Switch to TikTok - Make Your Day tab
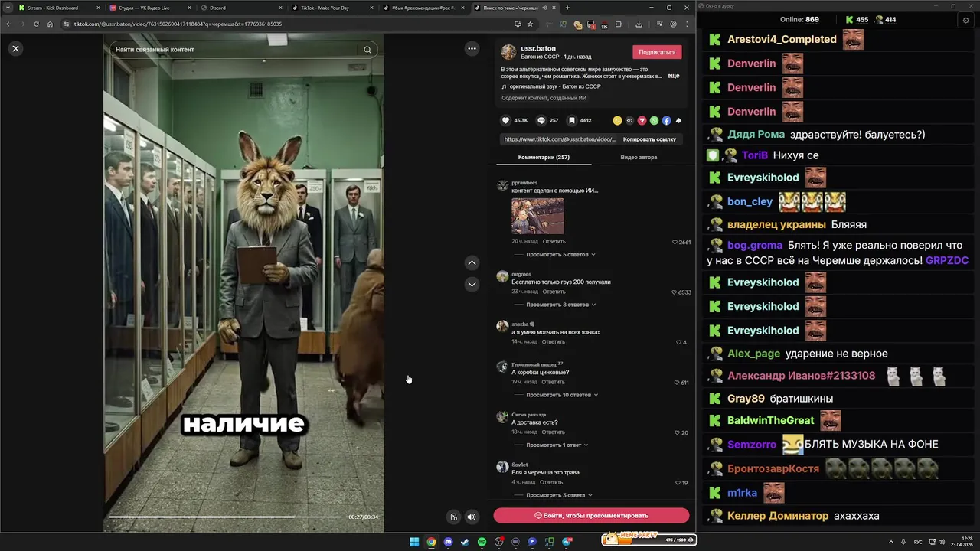The image size is (980, 551). coord(332,8)
